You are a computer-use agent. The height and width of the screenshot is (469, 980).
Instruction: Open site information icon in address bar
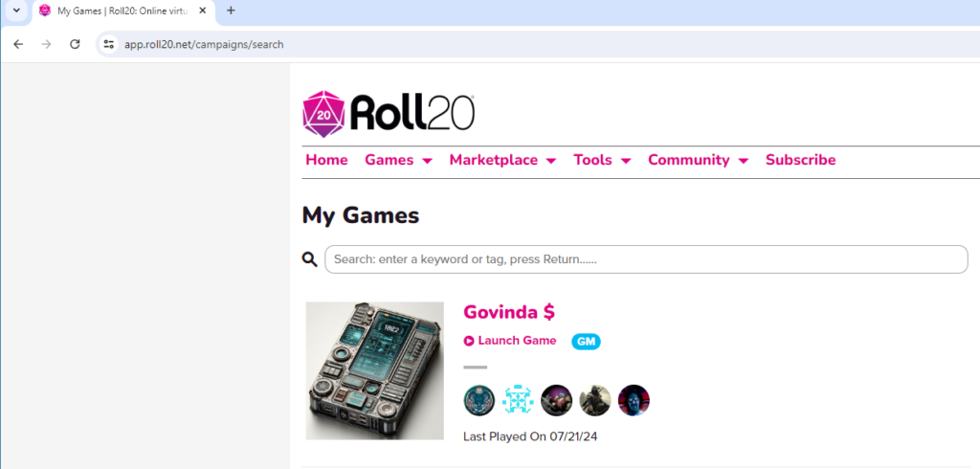click(x=109, y=44)
